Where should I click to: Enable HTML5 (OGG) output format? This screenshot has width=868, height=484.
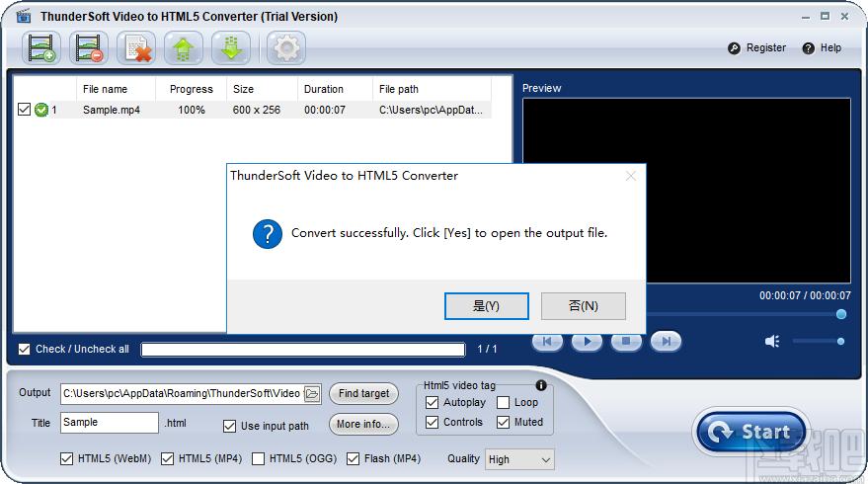coord(258,458)
